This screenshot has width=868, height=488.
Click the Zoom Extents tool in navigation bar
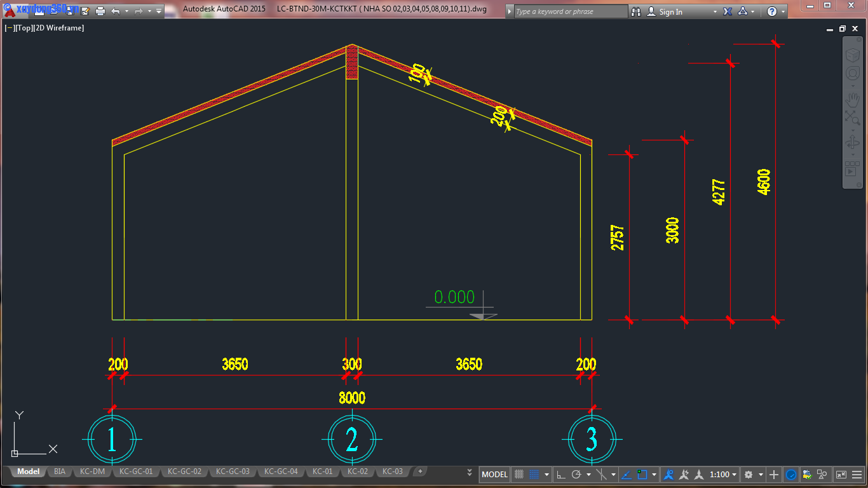[852, 118]
